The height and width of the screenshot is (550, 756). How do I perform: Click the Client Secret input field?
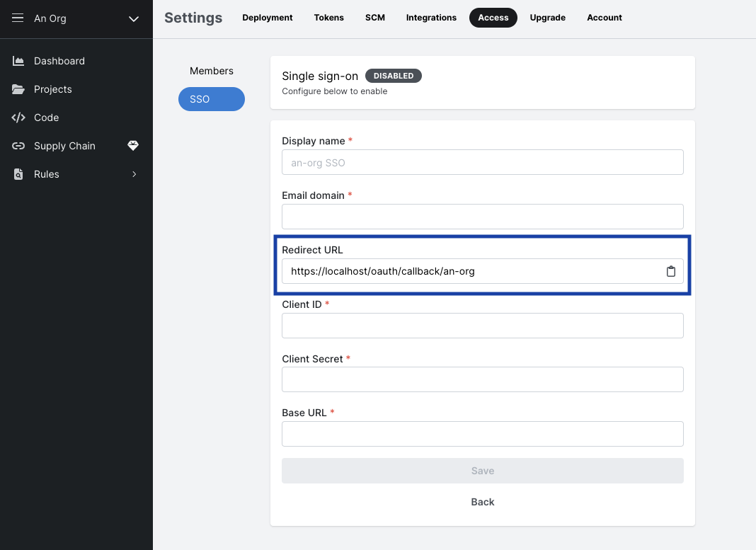[x=482, y=379]
